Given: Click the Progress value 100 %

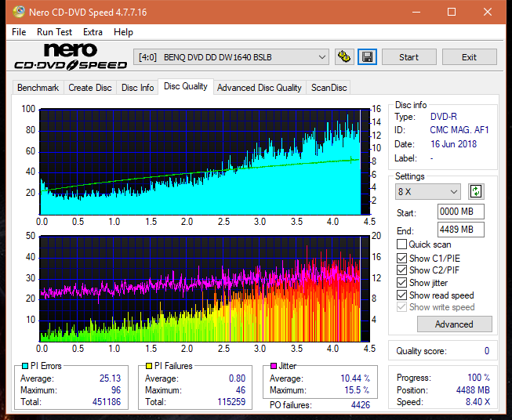Looking at the screenshot, I should tap(479, 378).
